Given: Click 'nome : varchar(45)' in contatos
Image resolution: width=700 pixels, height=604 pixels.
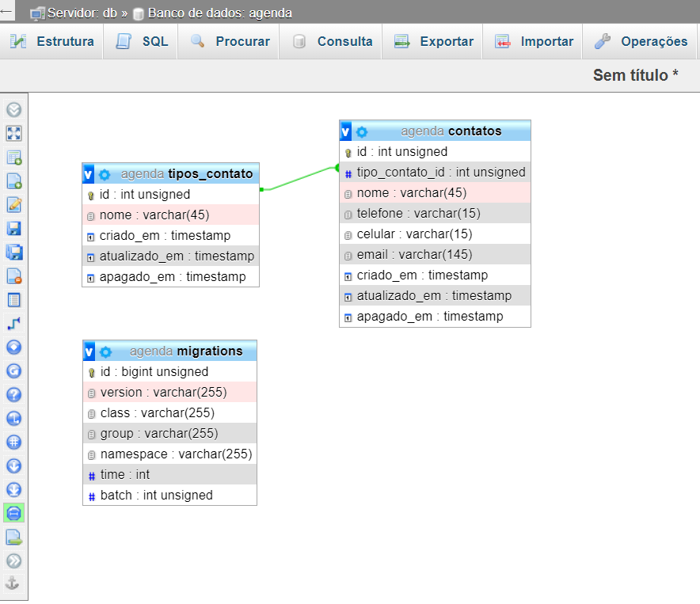Looking at the screenshot, I should tap(436, 192).
